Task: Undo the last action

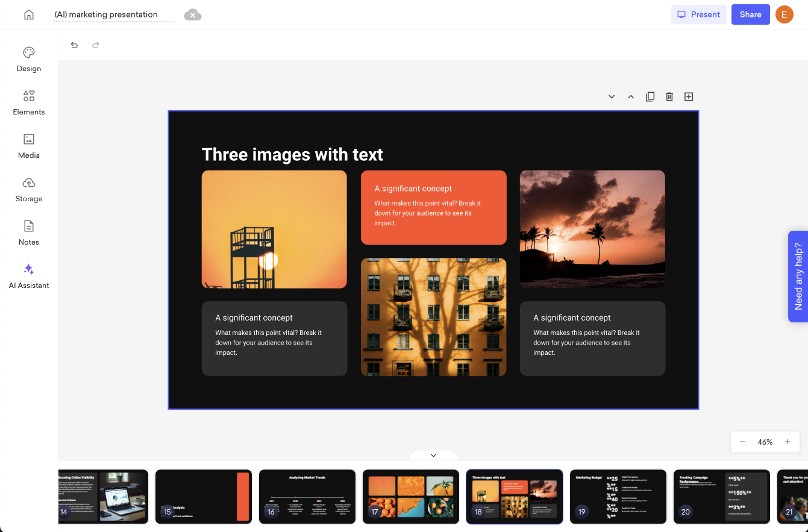Action: coord(74,45)
